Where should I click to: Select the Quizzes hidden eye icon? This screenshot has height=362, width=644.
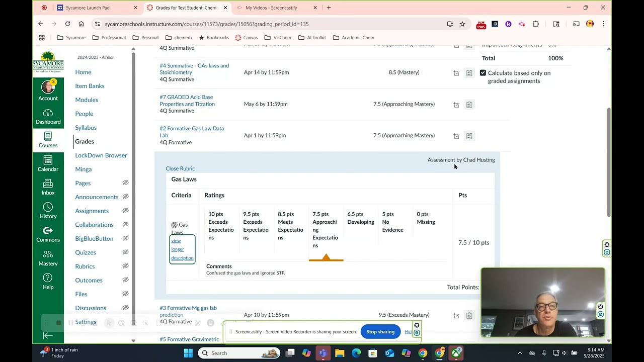pyautogui.click(x=125, y=252)
